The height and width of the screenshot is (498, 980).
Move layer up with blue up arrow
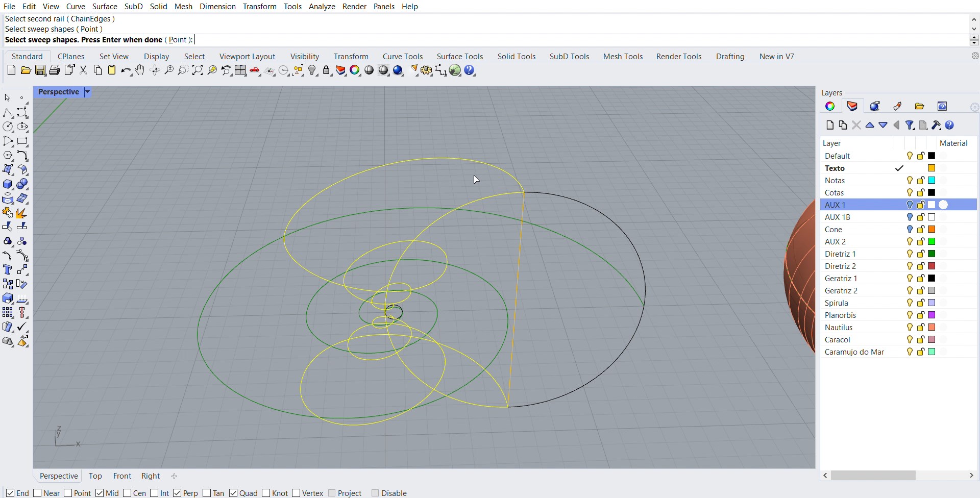tap(870, 125)
